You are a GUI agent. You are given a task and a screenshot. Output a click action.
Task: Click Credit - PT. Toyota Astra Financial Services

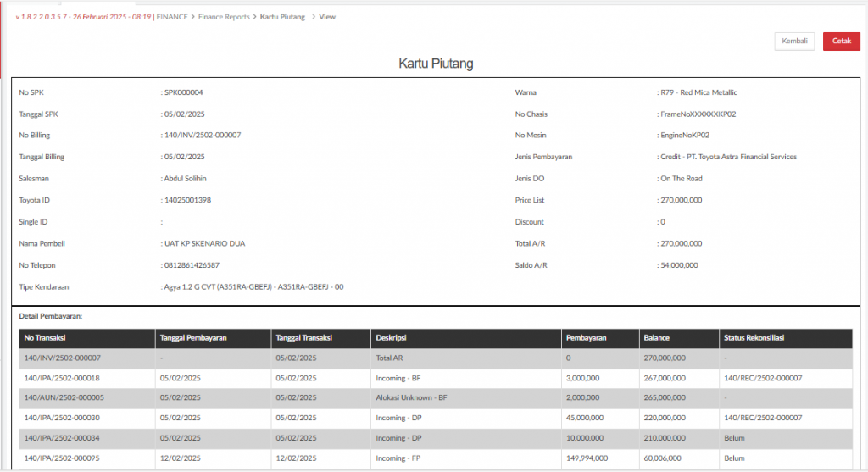pos(728,157)
